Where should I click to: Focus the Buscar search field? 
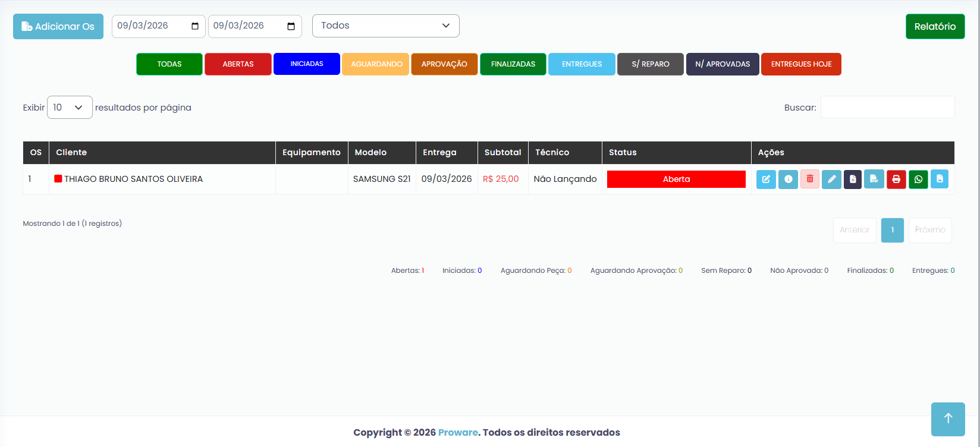coord(887,108)
